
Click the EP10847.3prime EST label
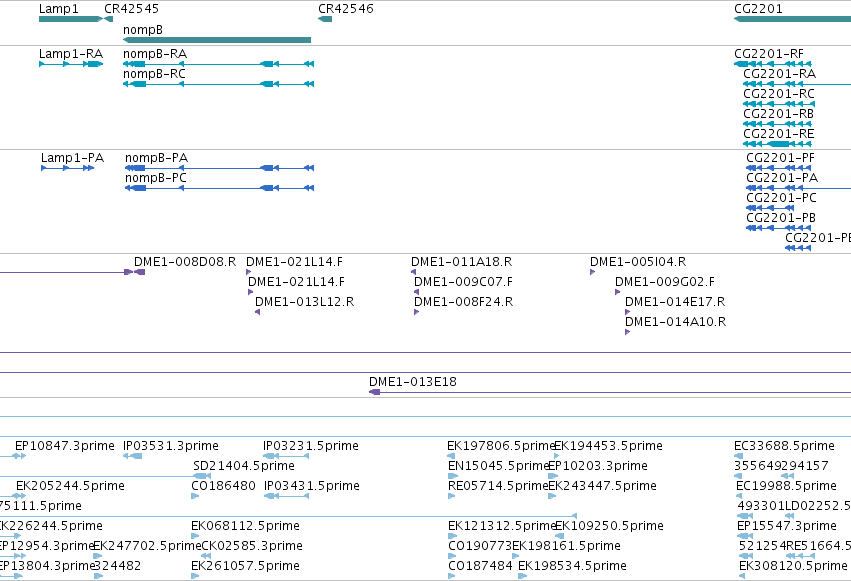[65, 446]
